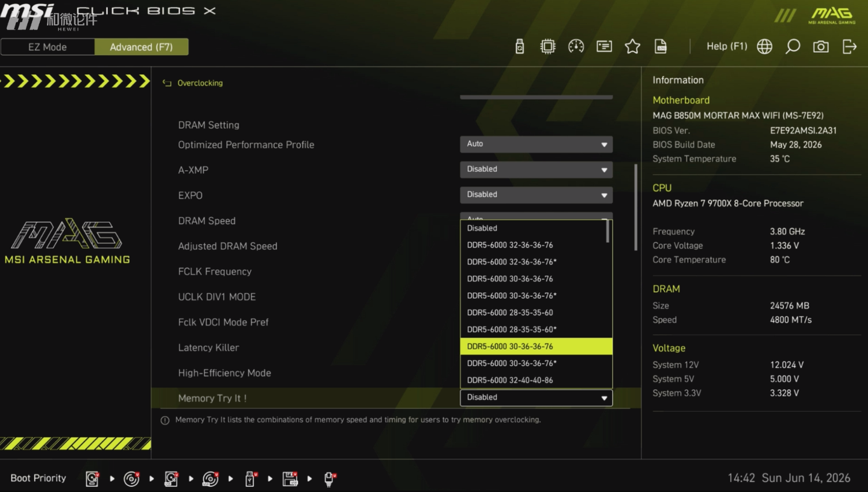Change language with the globe icon
Screen dimensions: 868x492
pos(764,46)
